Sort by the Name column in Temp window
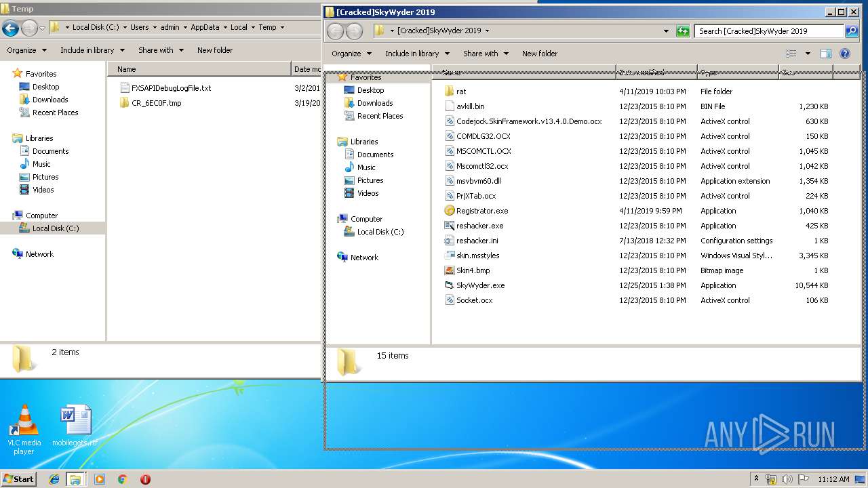 pyautogui.click(x=199, y=69)
